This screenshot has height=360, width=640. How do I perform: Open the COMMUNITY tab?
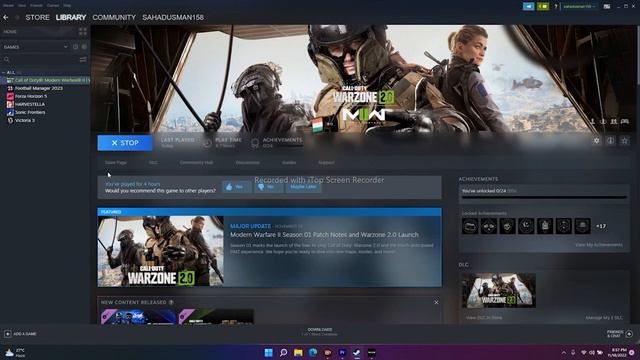[114, 18]
